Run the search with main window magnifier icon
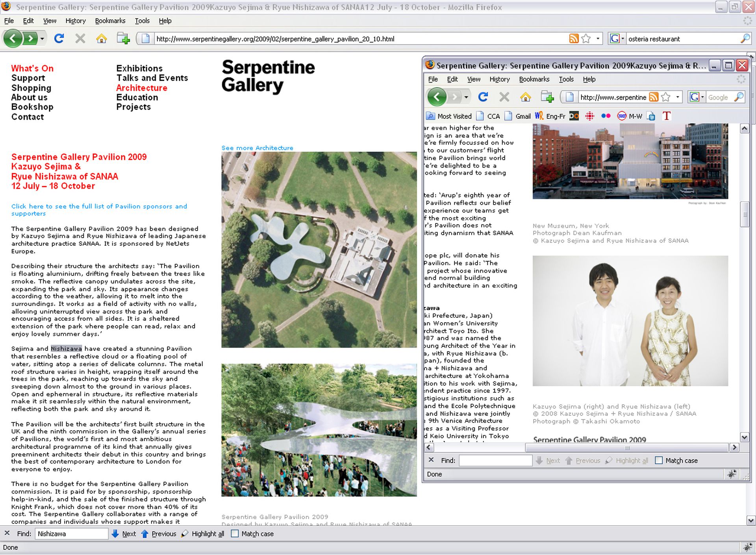The height and width of the screenshot is (555, 756). [745, 39]
